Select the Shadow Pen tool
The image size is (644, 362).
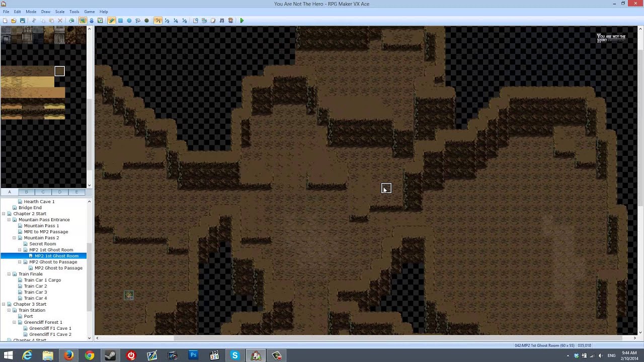click(146, 21)
